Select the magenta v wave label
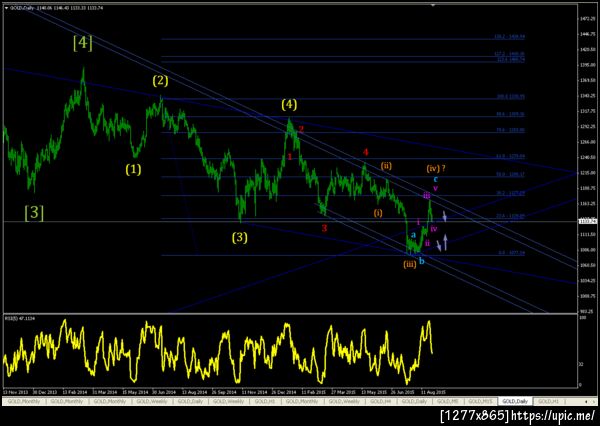 tap(435, 188)
